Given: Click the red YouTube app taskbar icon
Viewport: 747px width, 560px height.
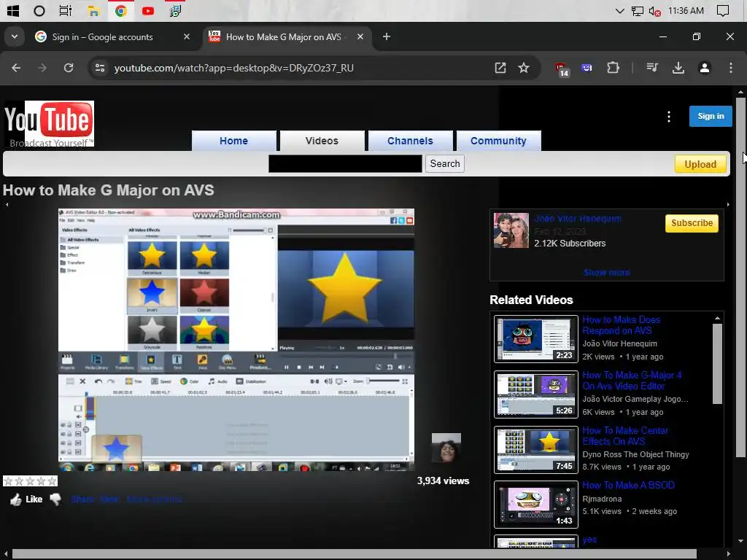Looking at the screenshot, I should pos(148,10).
